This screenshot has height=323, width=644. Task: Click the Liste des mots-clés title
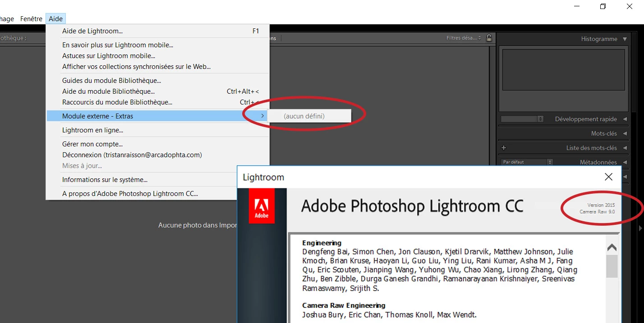click(x=592, y=148)
